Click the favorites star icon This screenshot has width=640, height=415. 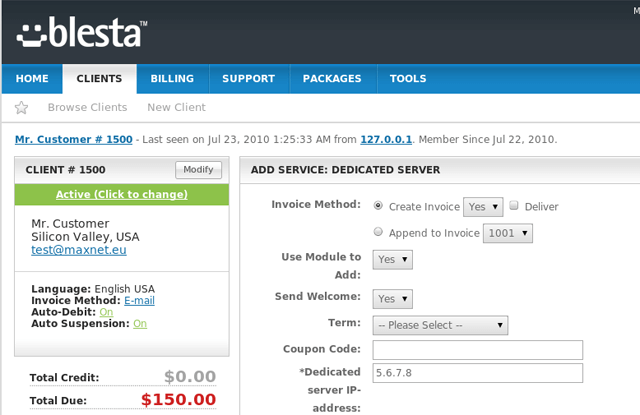pyautogui.click(x=22, y=108)
